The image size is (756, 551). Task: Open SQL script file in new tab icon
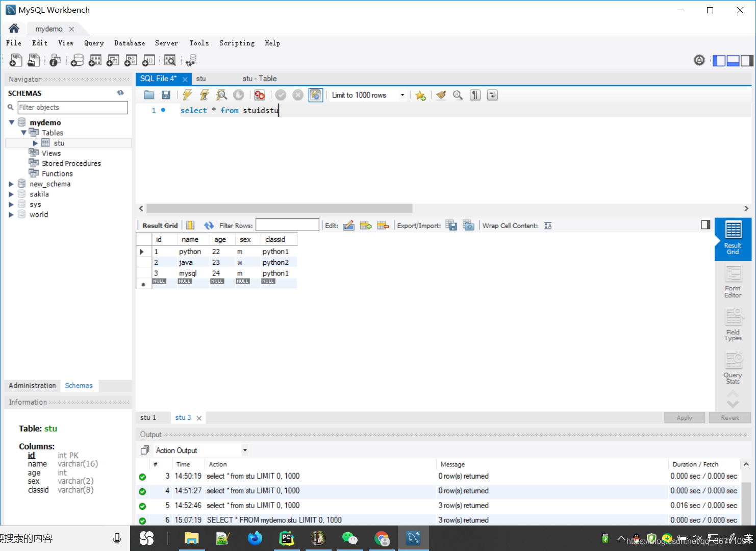click(x=34, y=60)
